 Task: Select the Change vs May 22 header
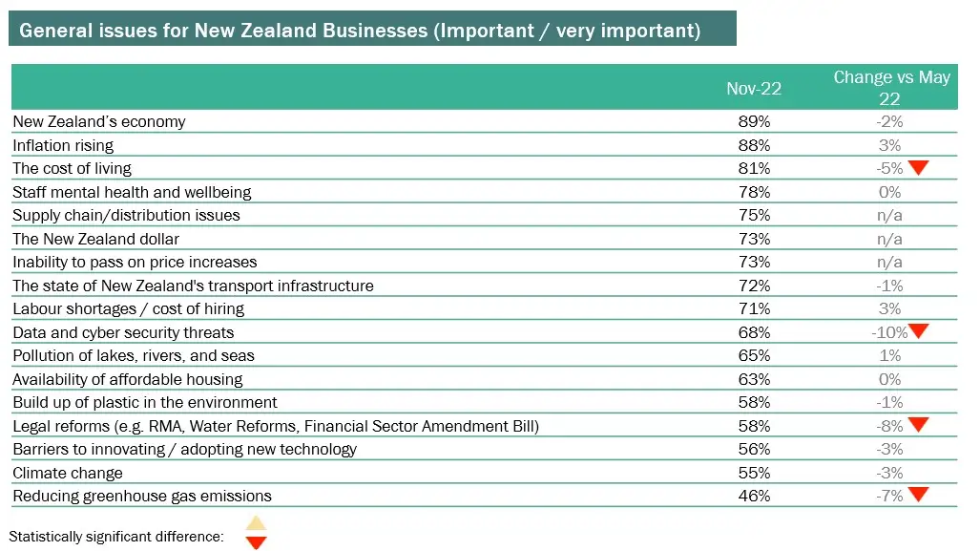click(891, 88)
